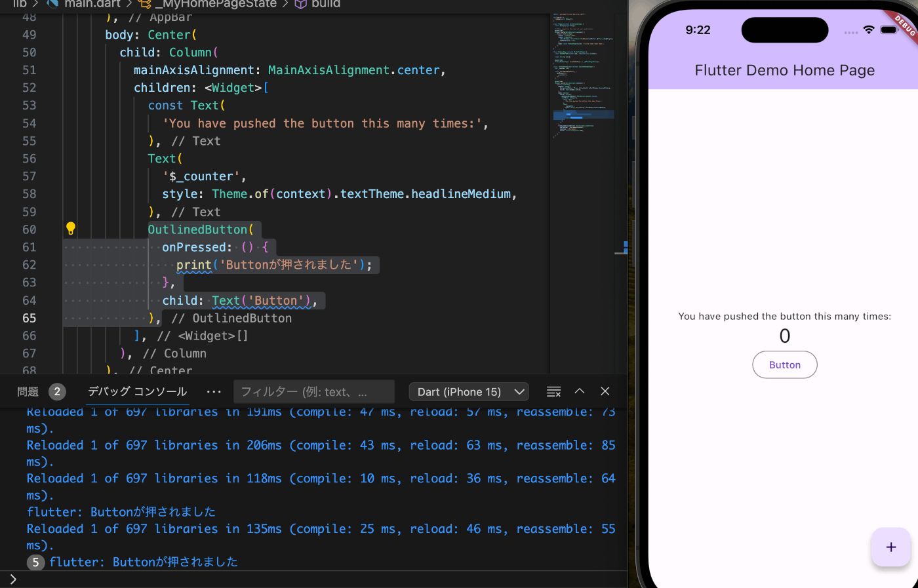Click Text('Button') on line 64

coord(261,300)
